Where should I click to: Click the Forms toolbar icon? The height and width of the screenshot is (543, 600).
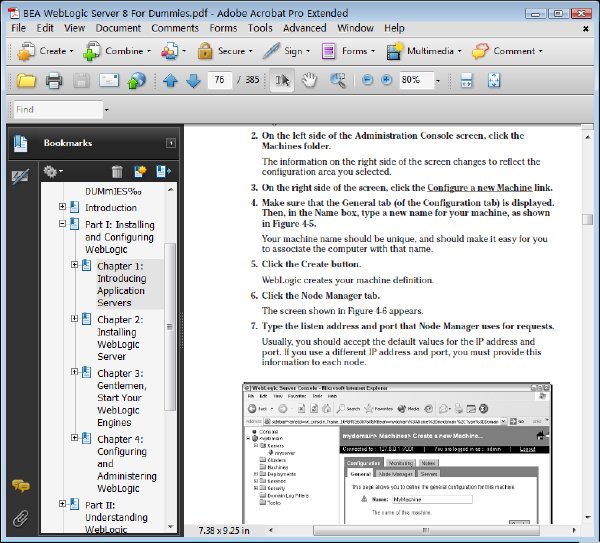point(328,51)
